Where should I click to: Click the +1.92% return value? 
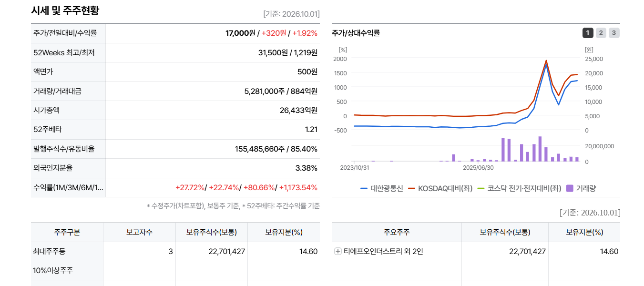coord(305,33)
